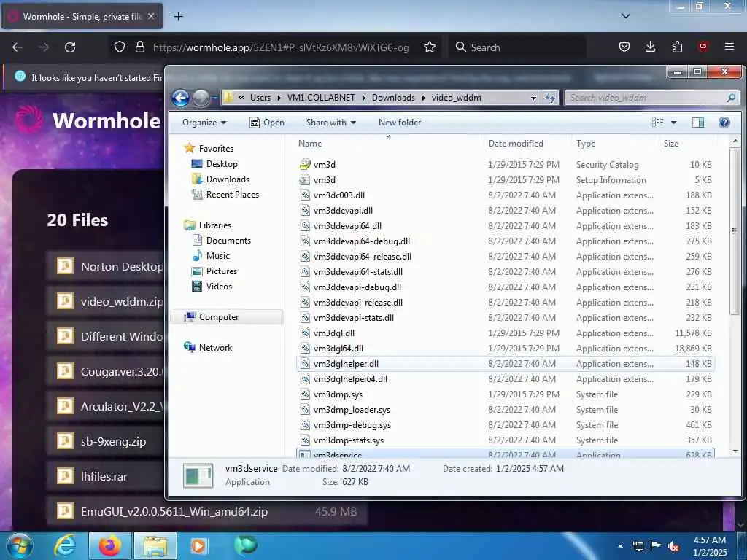Click the Explorer forward arrow button

(201, 98)
